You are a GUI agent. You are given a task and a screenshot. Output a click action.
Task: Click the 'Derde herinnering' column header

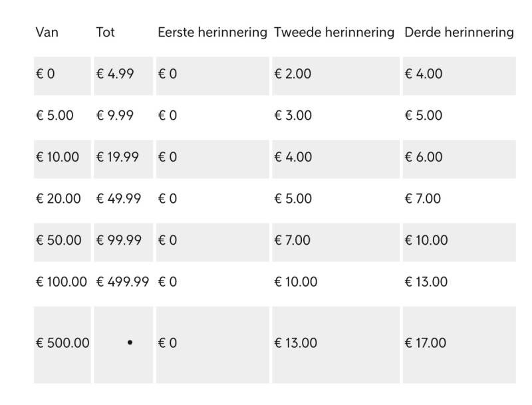[459, 32]
